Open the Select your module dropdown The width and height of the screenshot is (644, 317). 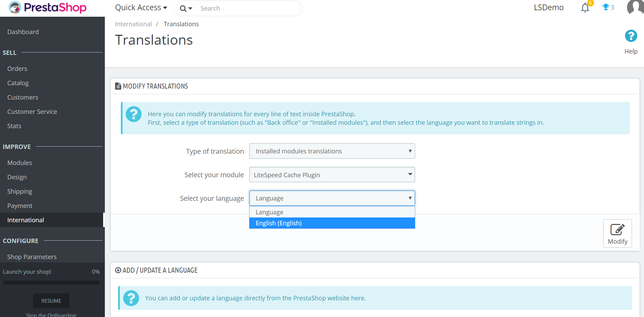332,175
